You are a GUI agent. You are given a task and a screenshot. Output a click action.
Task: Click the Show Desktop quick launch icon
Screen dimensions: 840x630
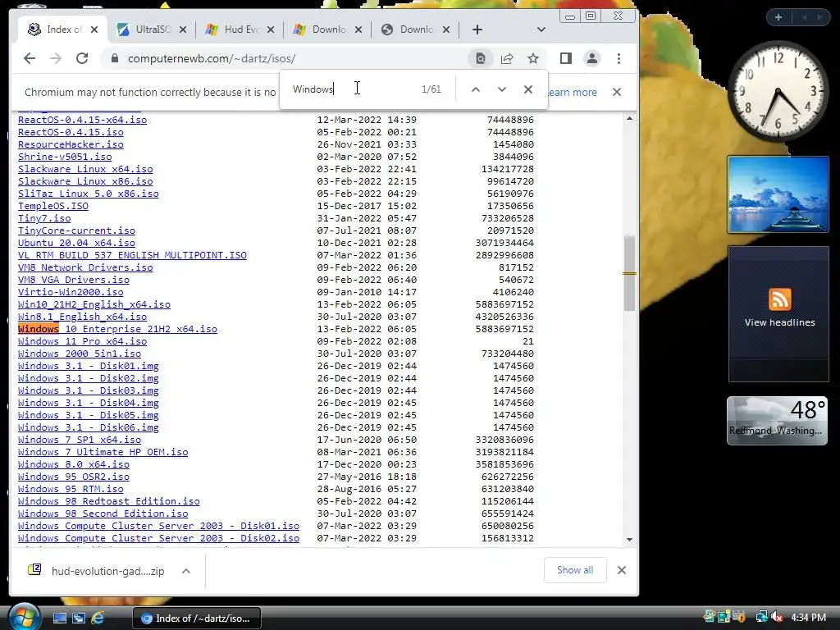pos(59,619)
